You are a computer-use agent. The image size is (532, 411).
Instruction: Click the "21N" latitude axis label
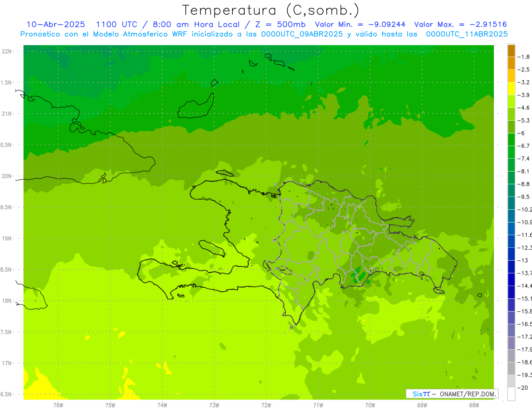click(7, 114)
